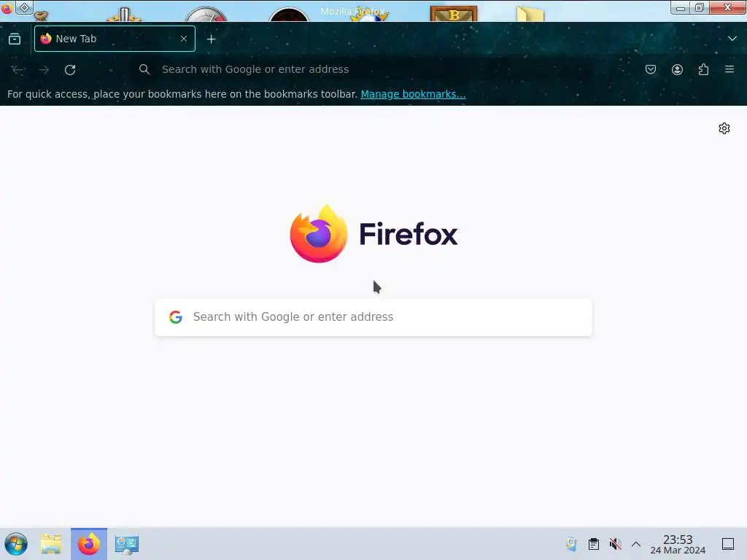Toggle the on-all-desktops pin icon in titlebar
This screenshot has width=747, height=560.
[x=24, y=7]
